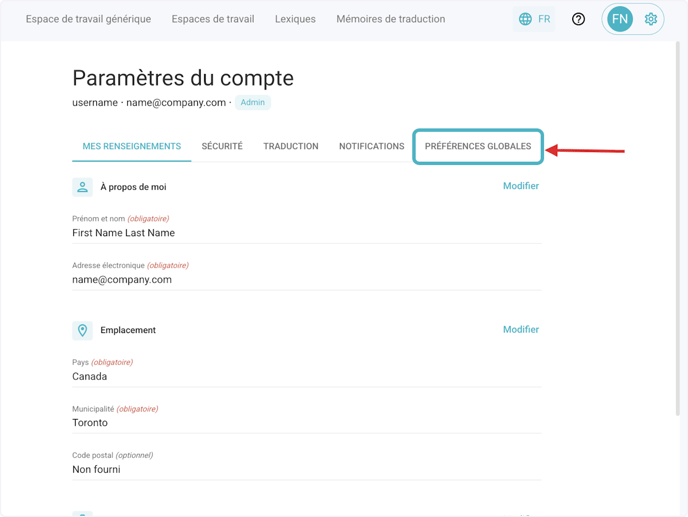Select the Traduction tab
The image size is (688, 517).
(x=291, y=146)
